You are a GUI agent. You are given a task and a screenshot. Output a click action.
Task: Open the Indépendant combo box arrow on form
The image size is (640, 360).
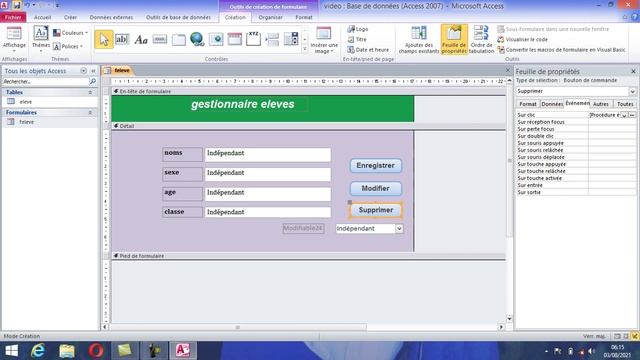[399, 229]
